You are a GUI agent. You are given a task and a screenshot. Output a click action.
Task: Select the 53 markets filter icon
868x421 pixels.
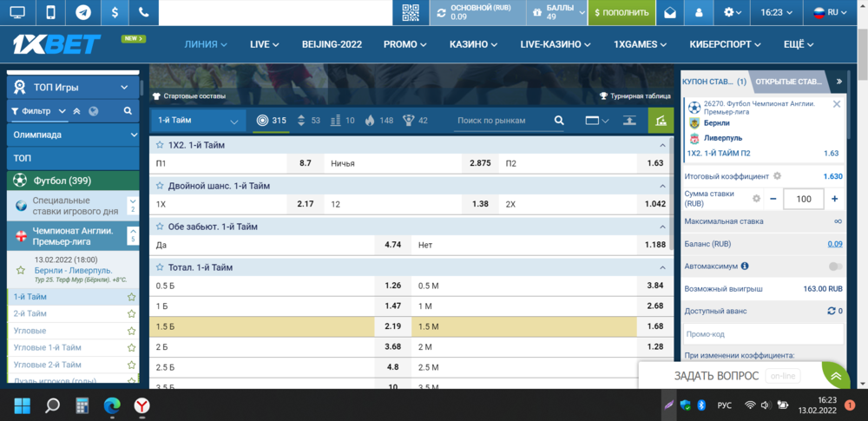pyautogui.click(x=309, y=120)
